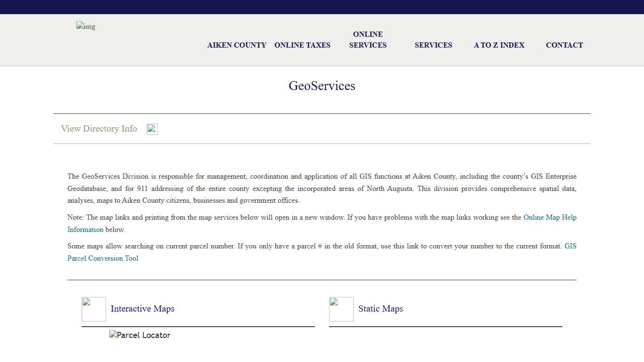The height and width of the screenshot is (362, 644).
Task: Click the GeoServices page title
Action: [322, 86]
